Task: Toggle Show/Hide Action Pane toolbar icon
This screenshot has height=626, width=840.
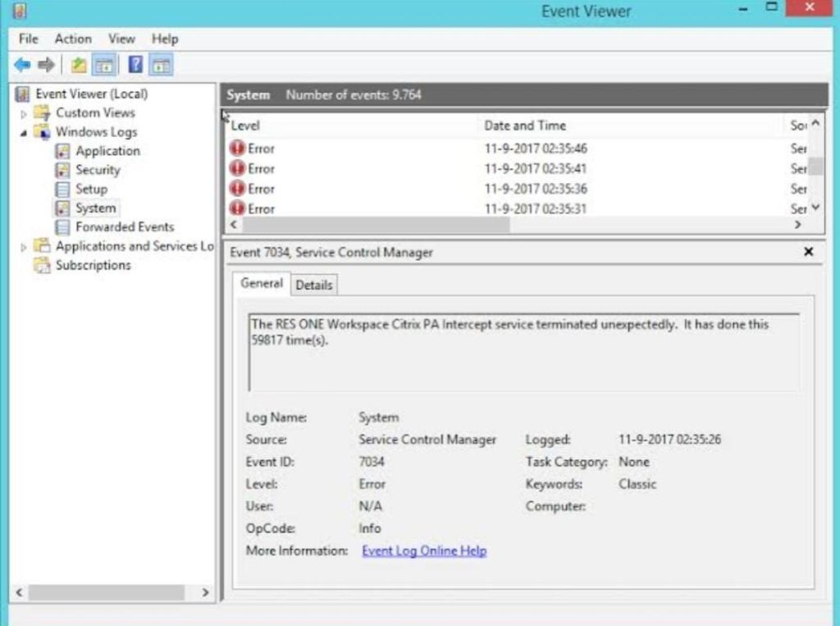Action: pos(162,65)
